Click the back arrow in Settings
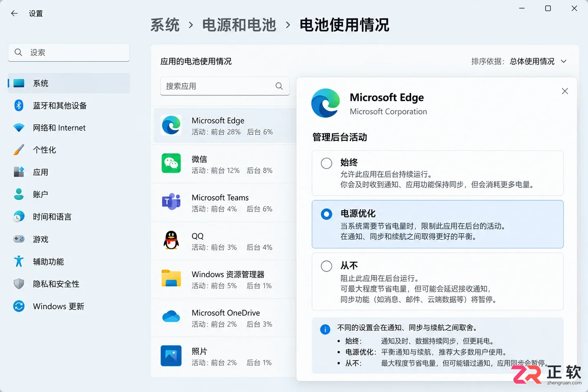This screenshot has height=392, width=588. (14, 13)
